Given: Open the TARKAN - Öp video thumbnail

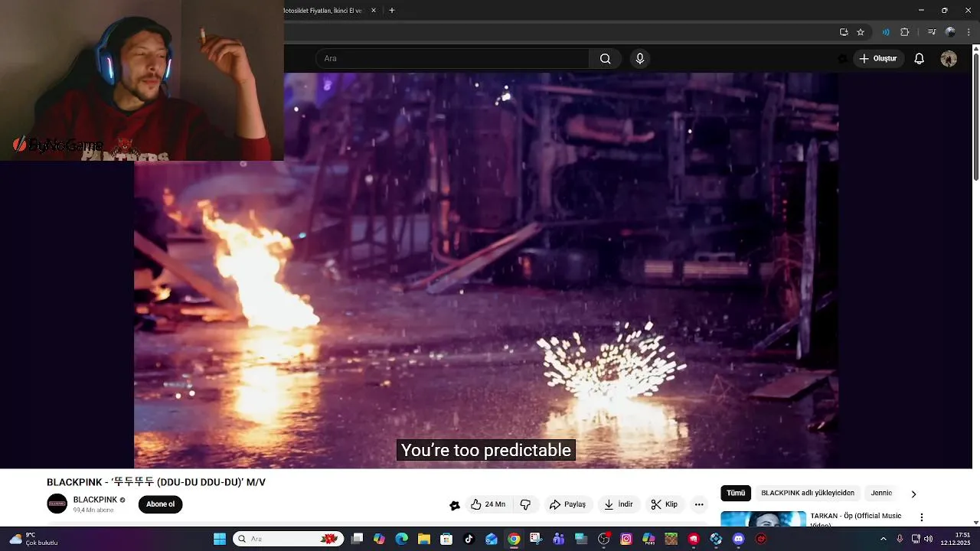Looking at the screenshot, I should (763, 519).
